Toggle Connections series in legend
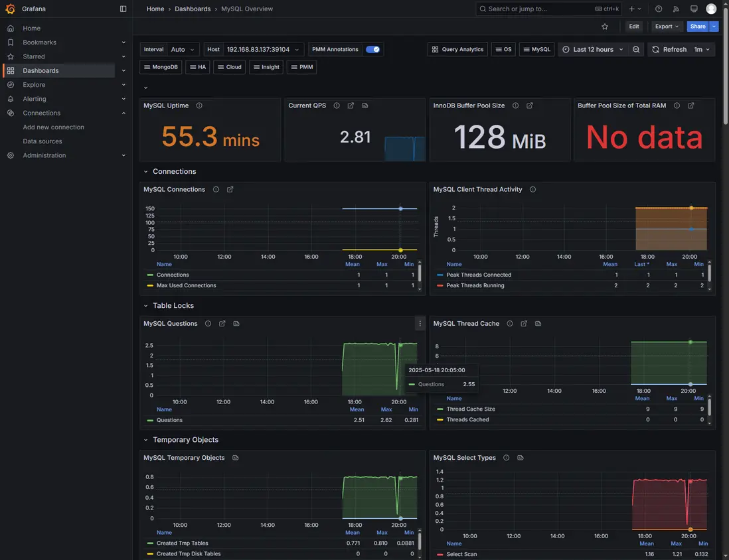Viewport: 729px width, 560px height. (173, 275)
